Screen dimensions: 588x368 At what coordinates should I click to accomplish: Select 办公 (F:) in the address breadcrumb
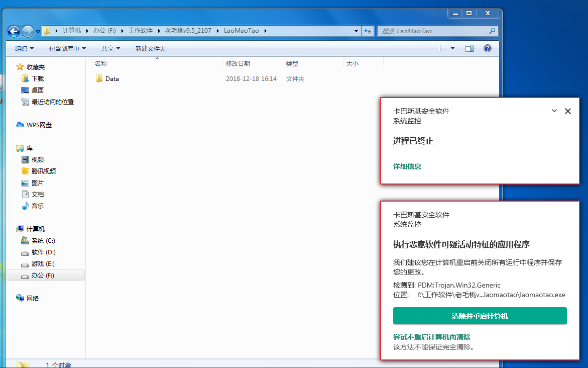tap(104, 31)
